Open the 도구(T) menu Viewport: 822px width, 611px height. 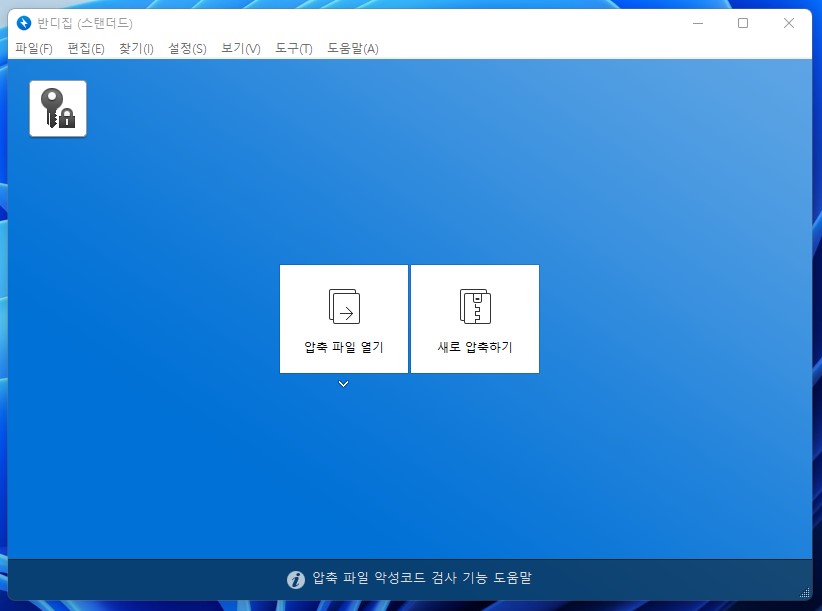[x=294, y=49]
